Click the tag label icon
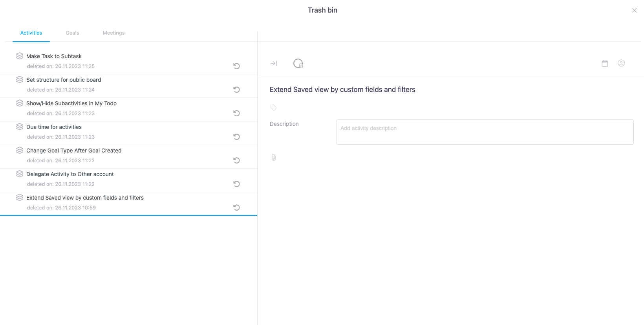Viewport: 644px width, 325px height. tap(274, 108)
